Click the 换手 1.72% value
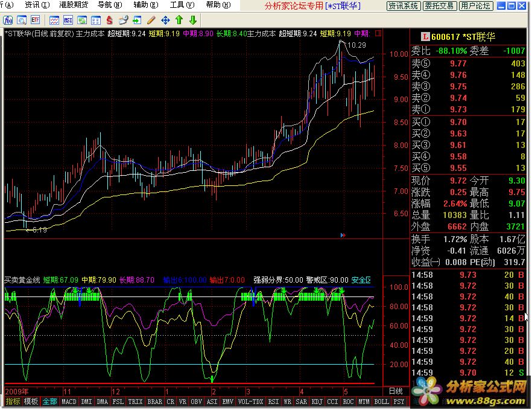532x410 pixels. click(x=455, y=239)
